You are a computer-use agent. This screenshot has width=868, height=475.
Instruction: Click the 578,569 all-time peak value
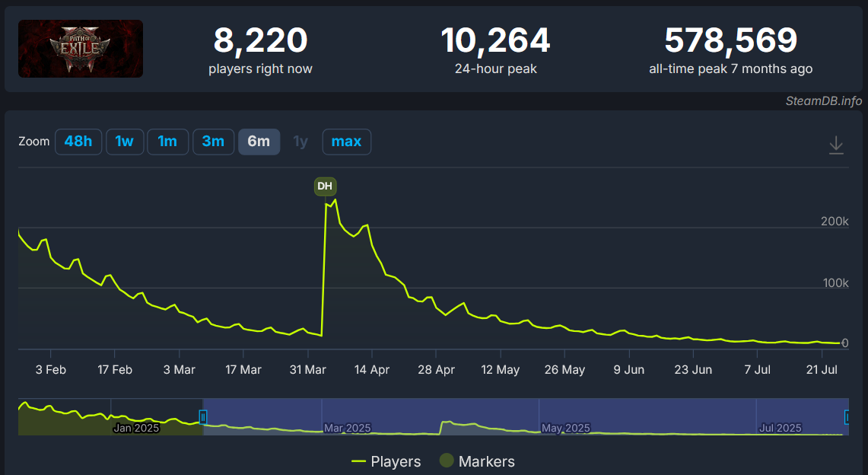pyautogui.click(x=731, y=40)
